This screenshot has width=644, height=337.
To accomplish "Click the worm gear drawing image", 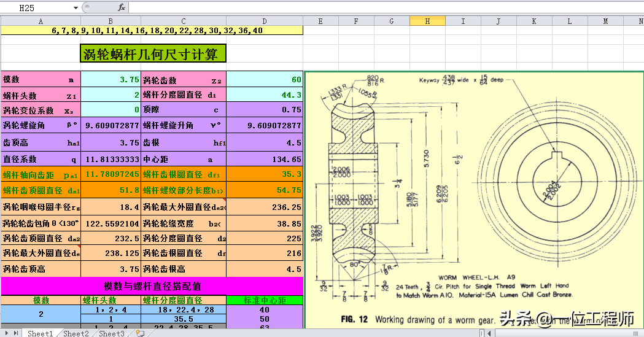I will 474,200.
